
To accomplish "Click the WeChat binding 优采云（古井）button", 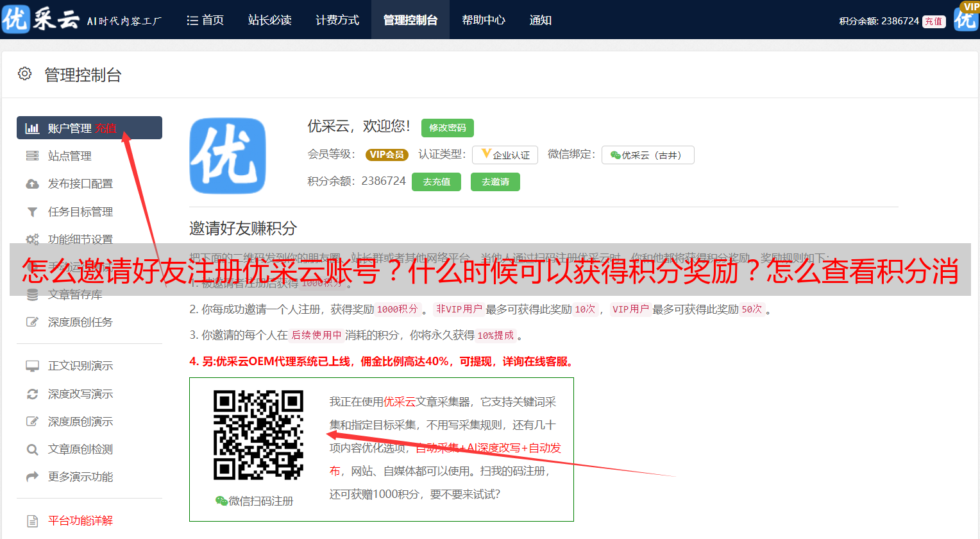I will 648,155.
